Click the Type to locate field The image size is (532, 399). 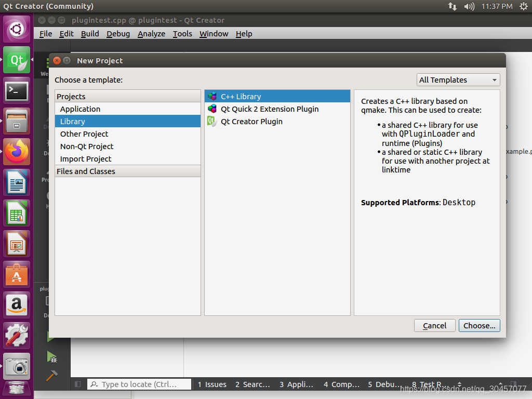pos(139,384)
